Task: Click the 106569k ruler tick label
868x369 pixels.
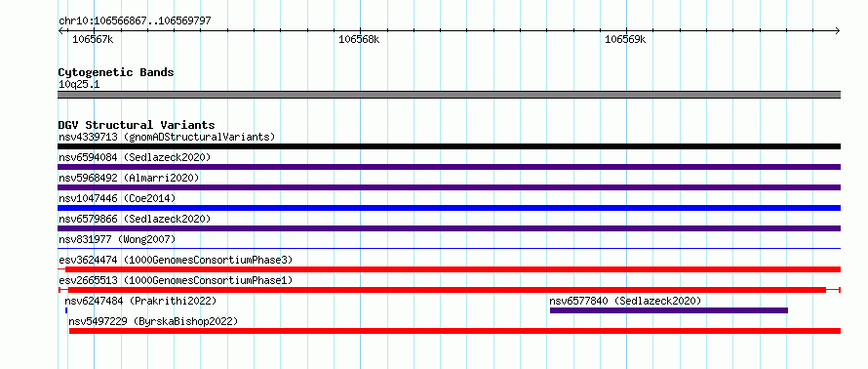Action: coord(625,39)
